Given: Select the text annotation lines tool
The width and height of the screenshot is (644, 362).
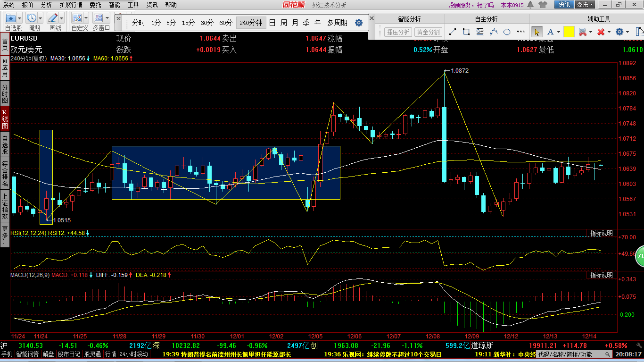Looking at the screenshot, I should point(480,32).
